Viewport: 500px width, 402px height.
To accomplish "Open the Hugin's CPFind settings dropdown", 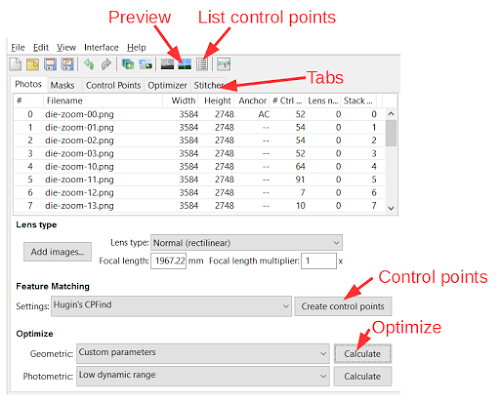I will tap(171, 306).
